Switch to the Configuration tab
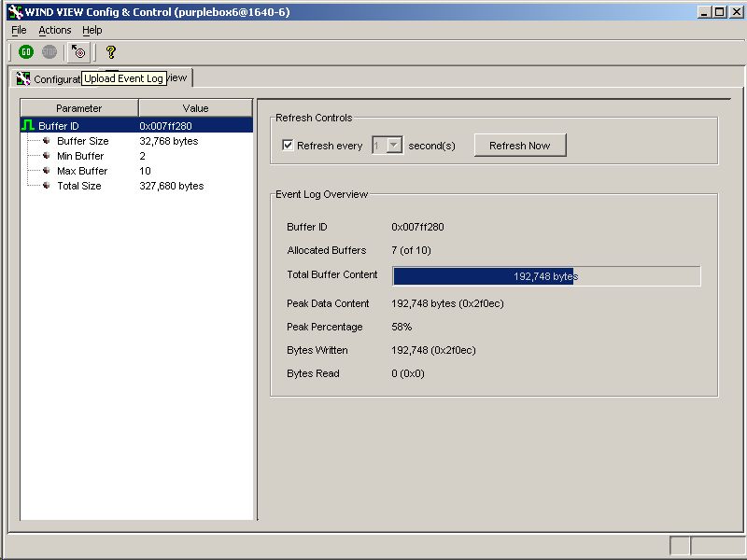The height and width of the screenshot is (560, 747). 56,78
